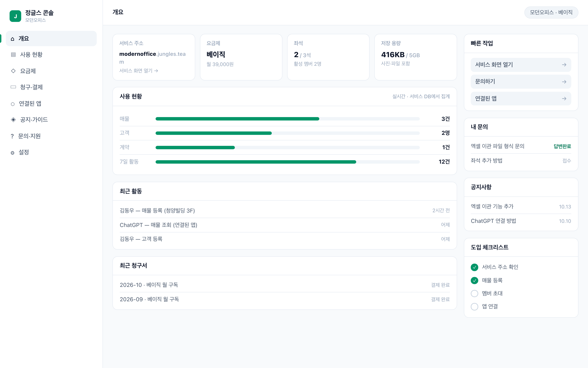Screen dimensions: 588x368
Task: Go to the 요금제 sidebar menu
Action: 51,71
